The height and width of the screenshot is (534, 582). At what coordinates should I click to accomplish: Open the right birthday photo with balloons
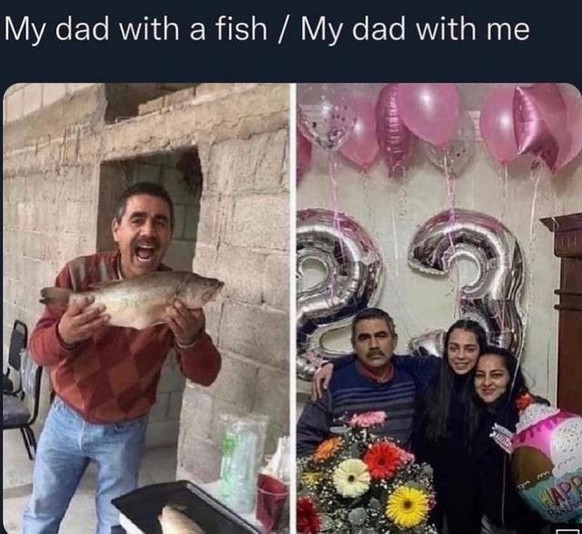[439, 308]
